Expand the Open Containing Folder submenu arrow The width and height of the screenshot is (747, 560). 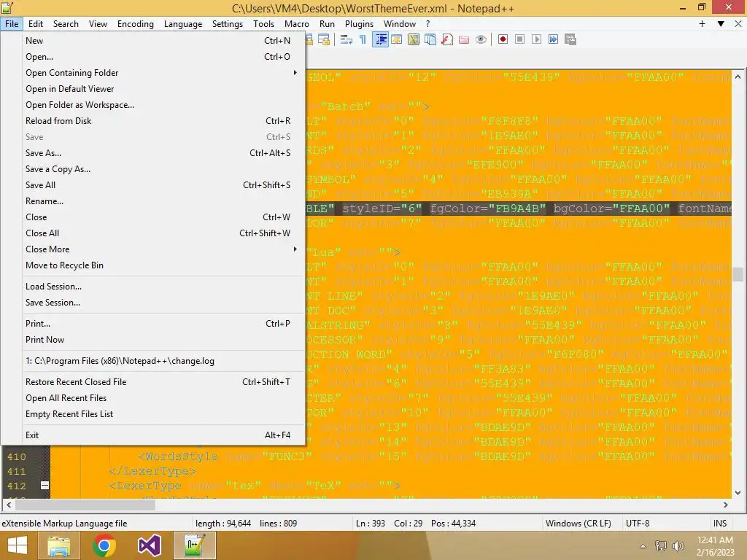coord(295,72)
